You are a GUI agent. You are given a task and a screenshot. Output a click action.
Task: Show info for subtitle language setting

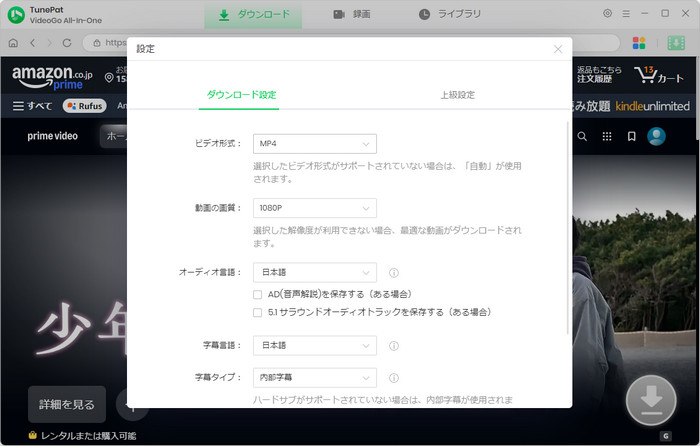click(394, 346)
